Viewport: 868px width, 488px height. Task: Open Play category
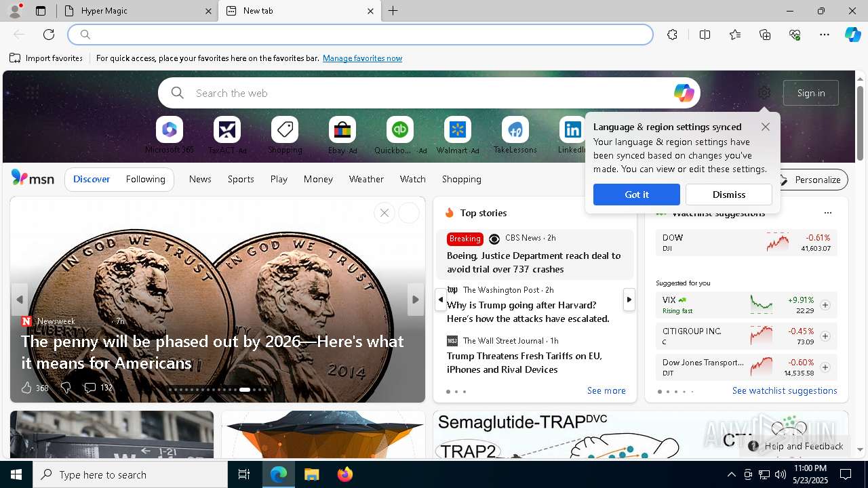[x=279, y=179]
